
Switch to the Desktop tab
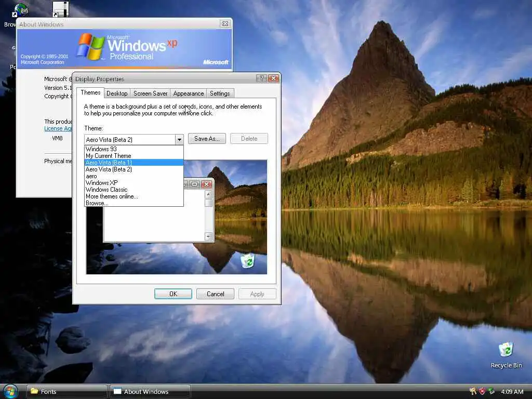pyautogui.click(x=117, y=94)
